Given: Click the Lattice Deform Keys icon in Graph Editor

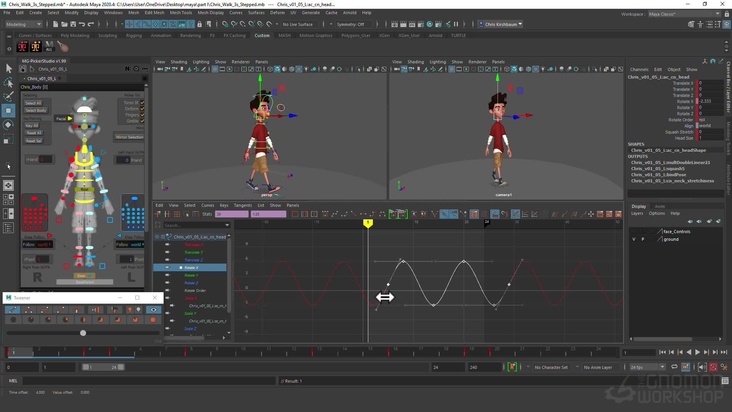Looking at the screenshot, I should (177, 214).
